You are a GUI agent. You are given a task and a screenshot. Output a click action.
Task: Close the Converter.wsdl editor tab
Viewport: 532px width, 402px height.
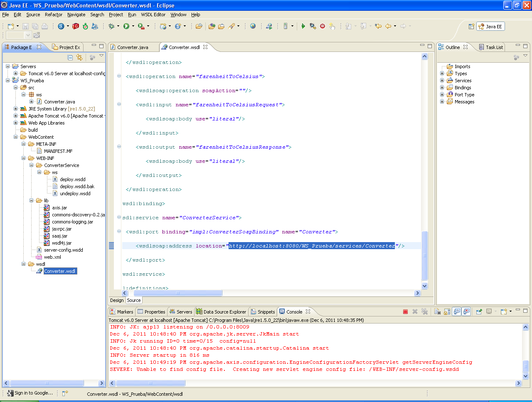(205, 47)
